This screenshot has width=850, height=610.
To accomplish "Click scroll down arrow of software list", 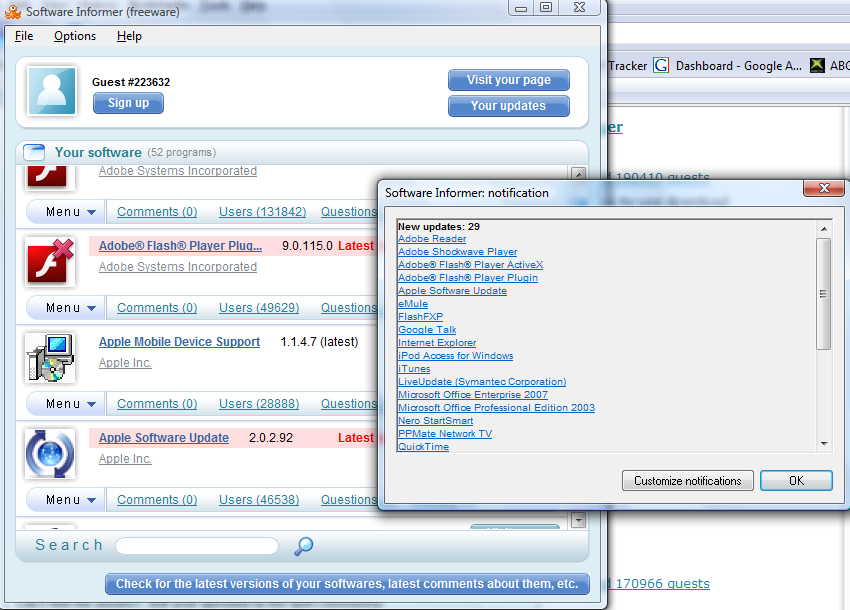I will pos(579,520).
